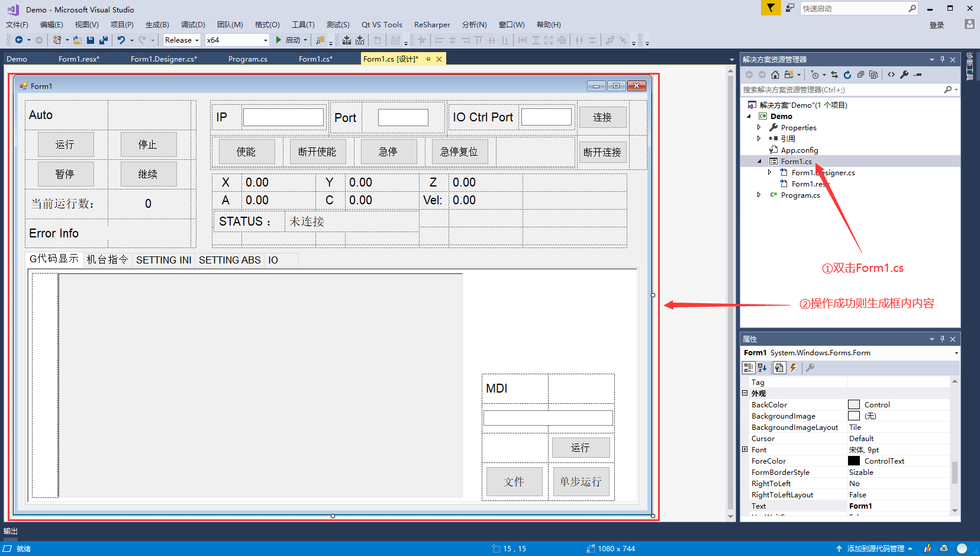Show events via the lightning bolt icon

coord(794,368)
